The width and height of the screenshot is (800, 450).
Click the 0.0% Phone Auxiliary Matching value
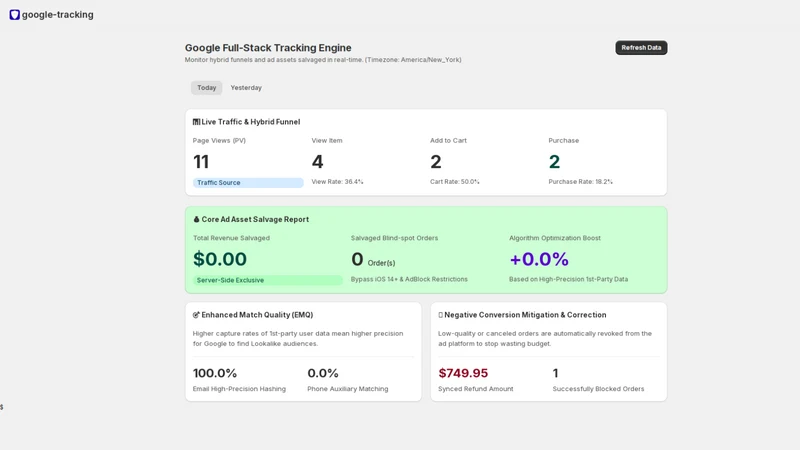pos(323,373)
